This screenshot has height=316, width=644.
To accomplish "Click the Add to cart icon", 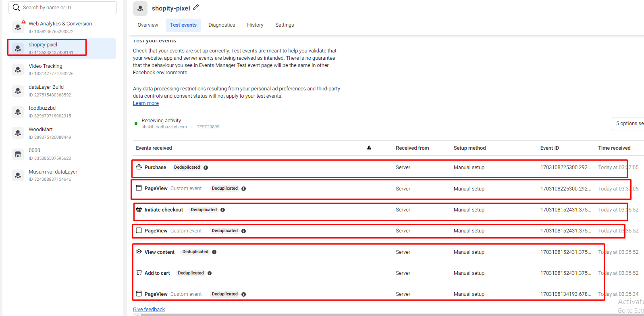I will pos(139,273).
